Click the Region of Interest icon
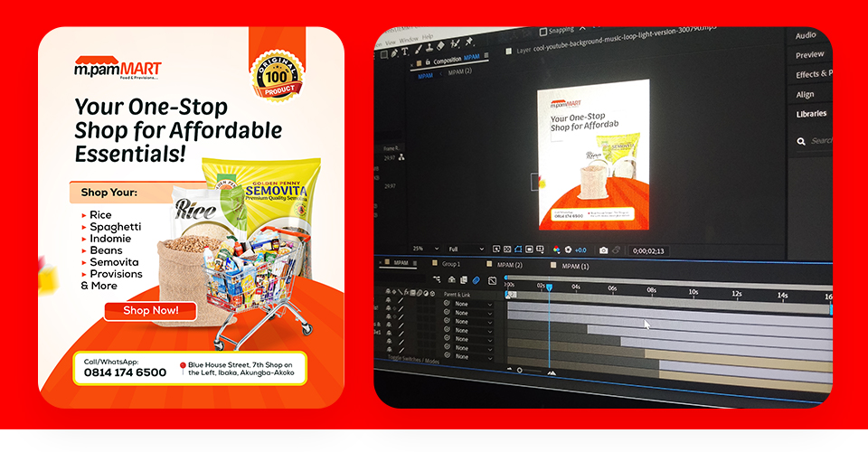 [x=529, y=249]
